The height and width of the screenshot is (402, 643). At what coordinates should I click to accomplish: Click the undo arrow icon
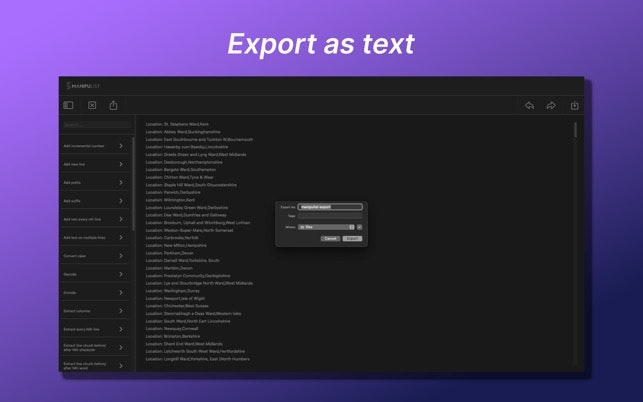coord(529,105)
